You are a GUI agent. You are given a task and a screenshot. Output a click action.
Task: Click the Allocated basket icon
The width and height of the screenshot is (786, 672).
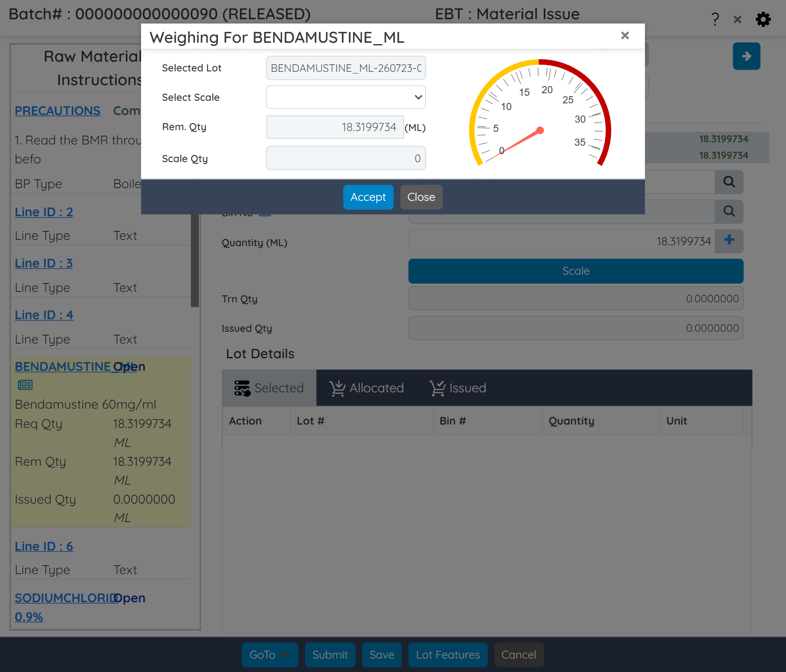pyautogui.click(x=338, y=388)
